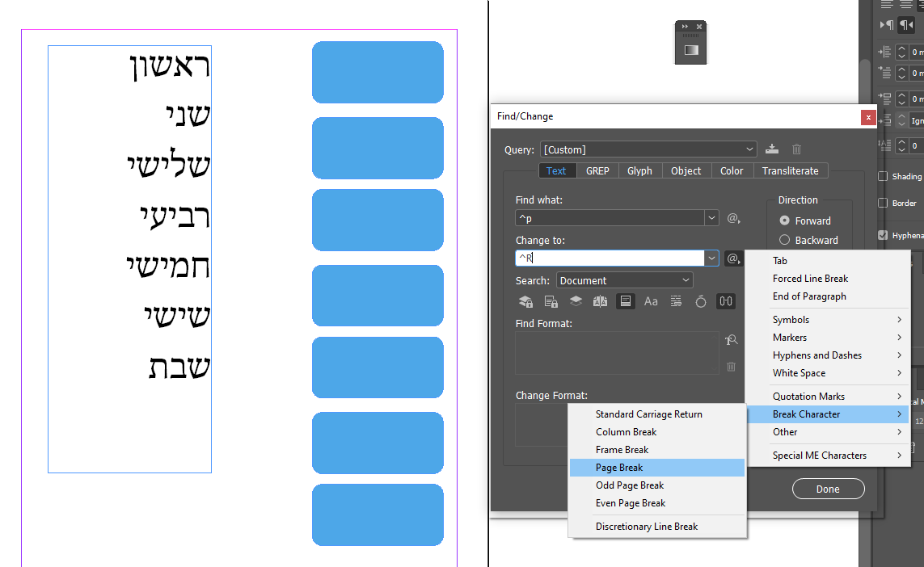Switch to the GREP tab
The width and height of the screenshot is (924, 567).
(x=597, y=170)
